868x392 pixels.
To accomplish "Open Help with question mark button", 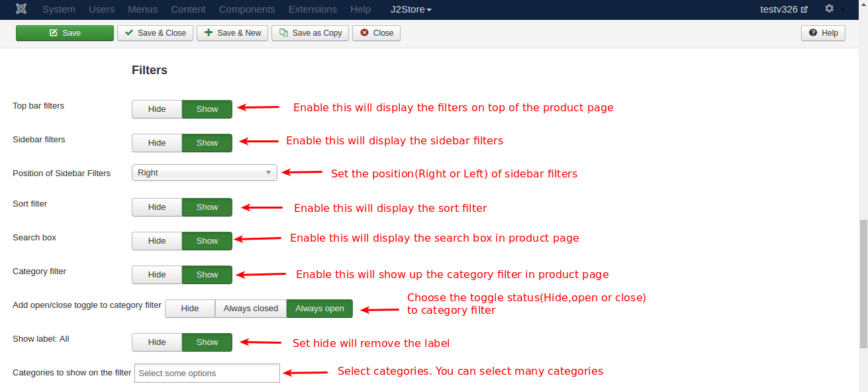I will (x=823, y=33).
